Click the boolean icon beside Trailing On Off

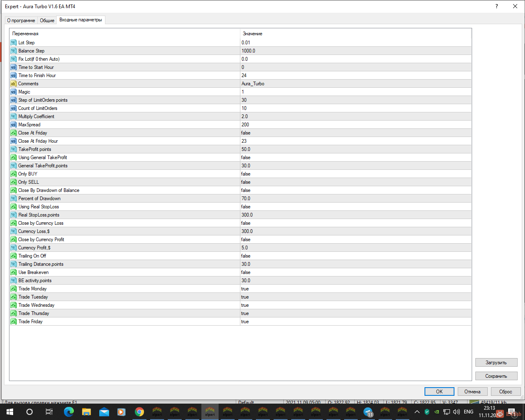coord(14,256)
